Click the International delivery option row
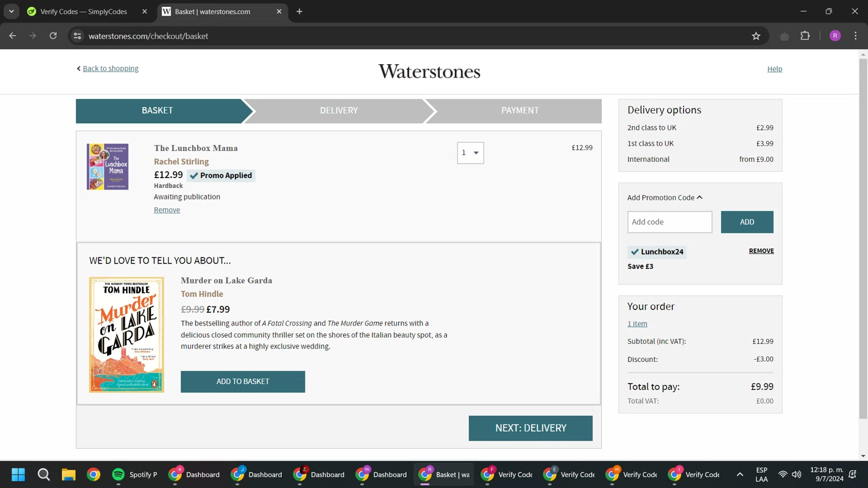This screenshot has height=488, width=868. [x=700, y=159]
